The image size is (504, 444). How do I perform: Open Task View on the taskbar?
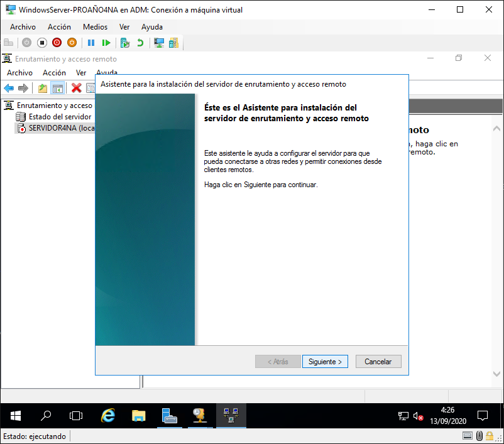point(76,416)
